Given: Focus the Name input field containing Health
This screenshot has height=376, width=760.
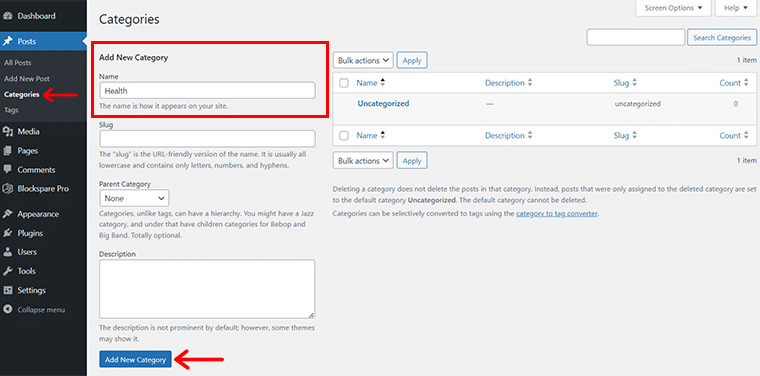Looking at the screenshot, I should (x=207, y=91).
